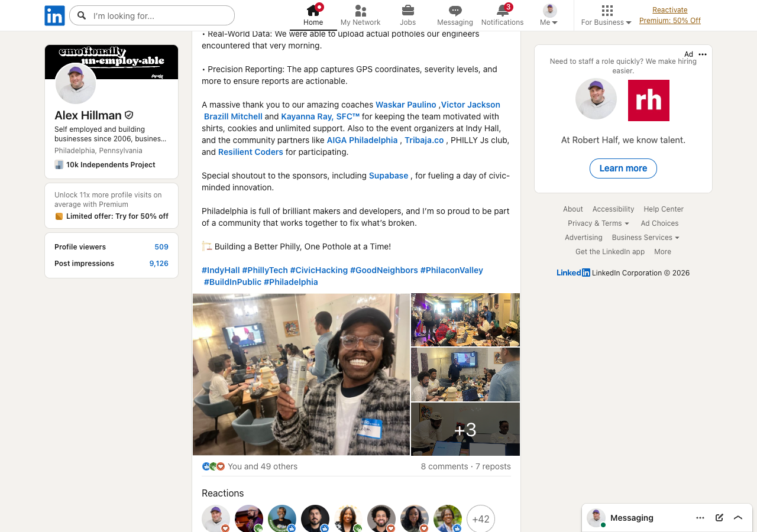Open the Tribaja.co link
Image resolution: width=757 pixels, height=532 pixels.
click(x=424, y=140)
